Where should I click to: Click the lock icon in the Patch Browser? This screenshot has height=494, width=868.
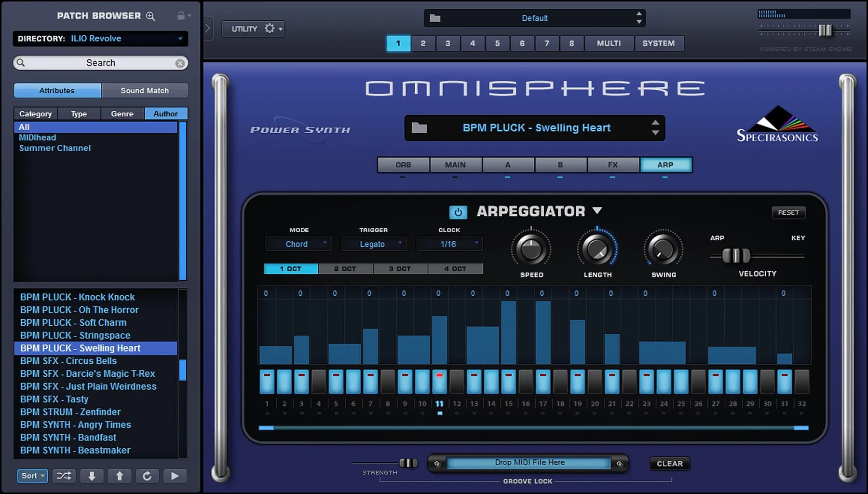181,14
